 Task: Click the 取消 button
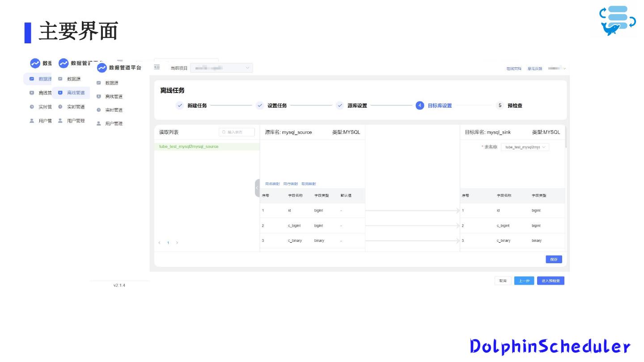503,281
